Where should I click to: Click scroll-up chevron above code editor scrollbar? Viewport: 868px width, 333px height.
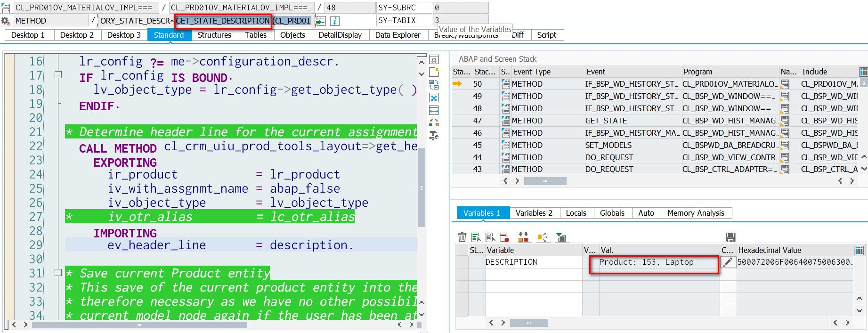point(422,62)
